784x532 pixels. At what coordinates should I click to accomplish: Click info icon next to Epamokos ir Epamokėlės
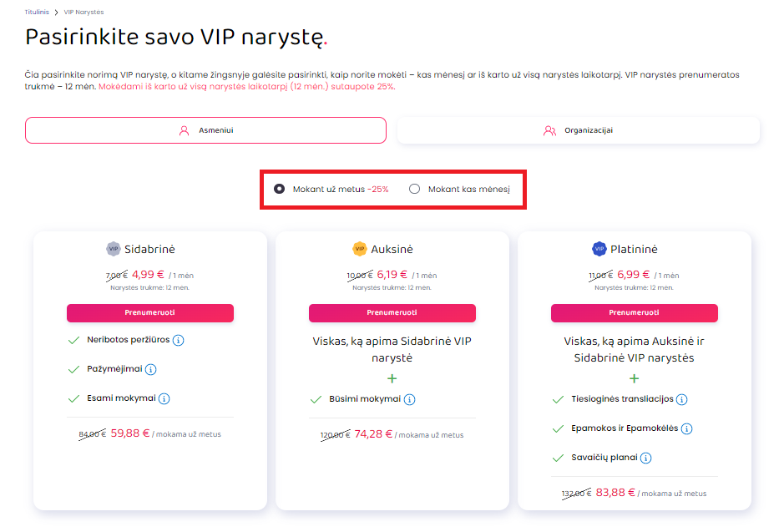point(686,429)
